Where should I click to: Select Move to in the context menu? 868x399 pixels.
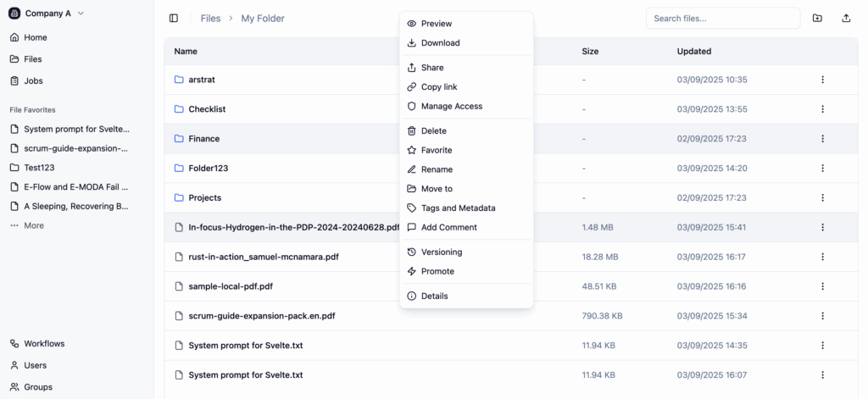(466, 189)
